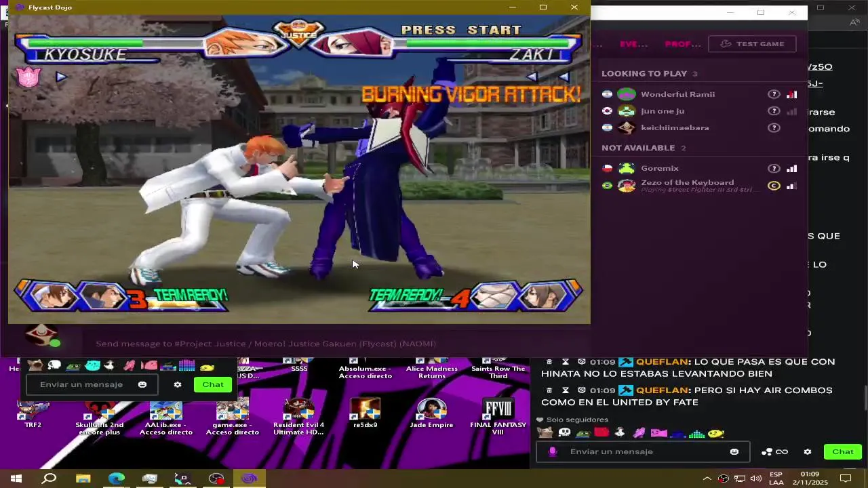
Task: Select player Goremix
Action: pyautogui.click(x=660, y=168)
